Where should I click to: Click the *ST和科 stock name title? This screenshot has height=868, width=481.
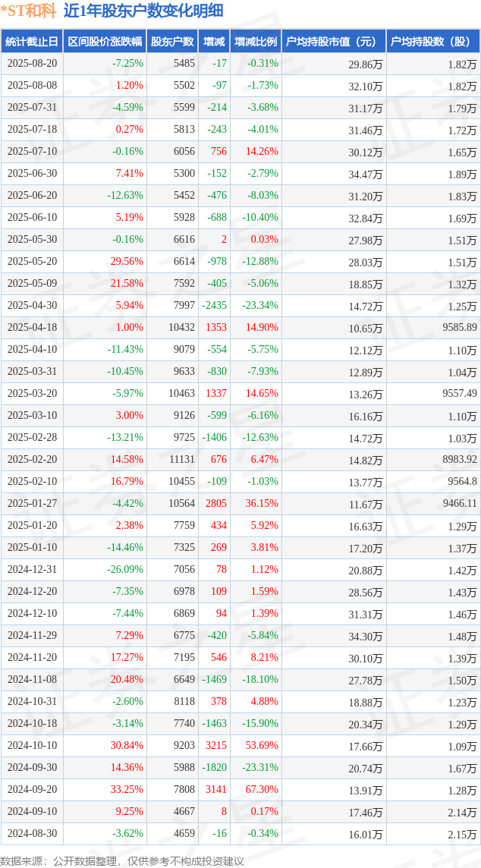pyautogui.click(x=29, y=11)
